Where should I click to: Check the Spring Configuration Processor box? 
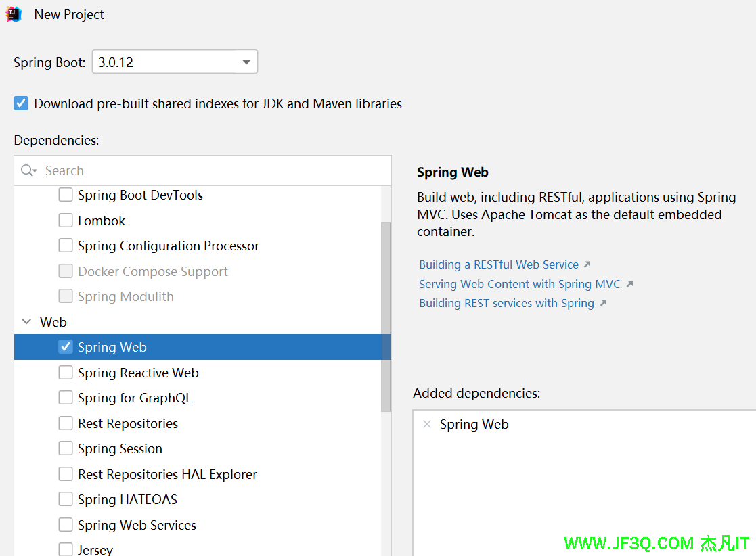coord(66,246)
